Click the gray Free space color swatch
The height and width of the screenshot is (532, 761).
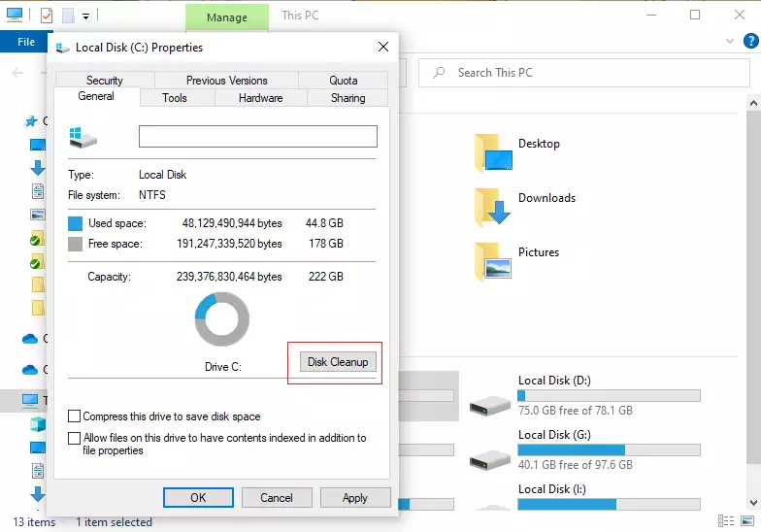click(x=76, y=244)
